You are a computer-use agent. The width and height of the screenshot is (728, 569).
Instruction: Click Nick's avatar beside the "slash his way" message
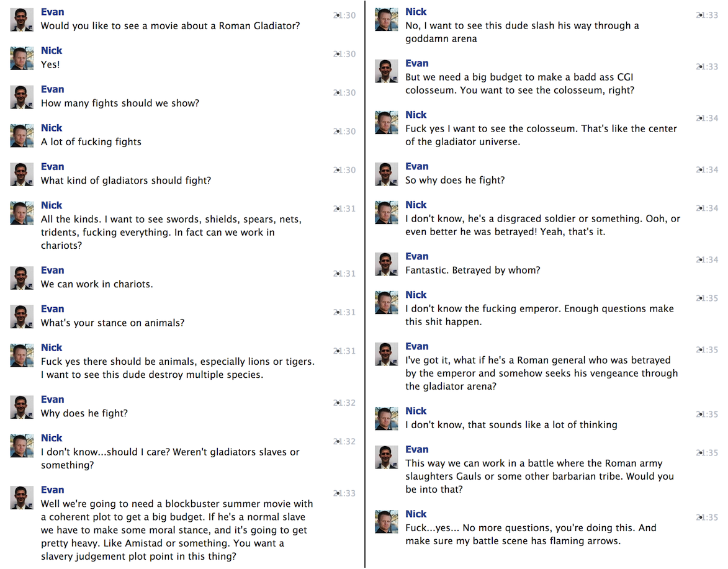pos(386,20)
